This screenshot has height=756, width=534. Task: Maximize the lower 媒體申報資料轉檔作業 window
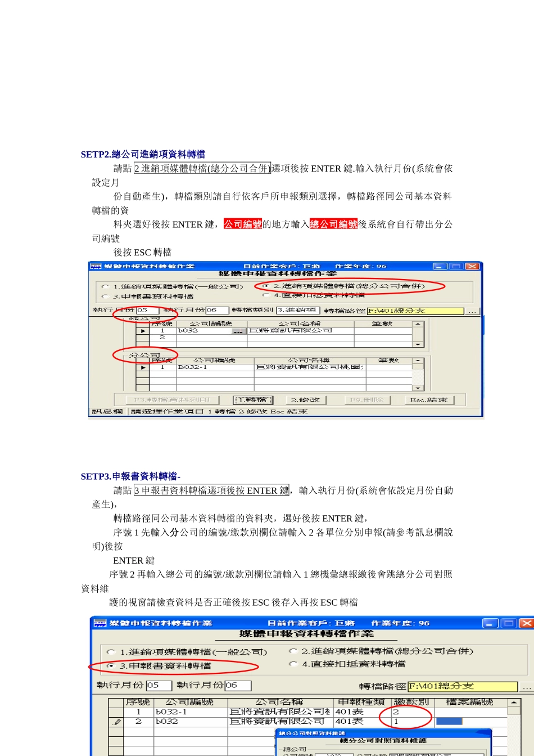[x=509, y=623]
